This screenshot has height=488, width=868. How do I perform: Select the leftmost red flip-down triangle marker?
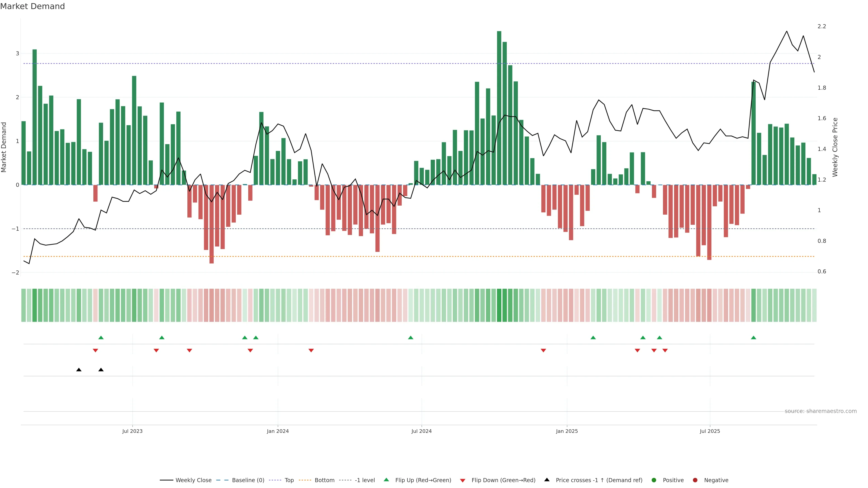point(95,351)
